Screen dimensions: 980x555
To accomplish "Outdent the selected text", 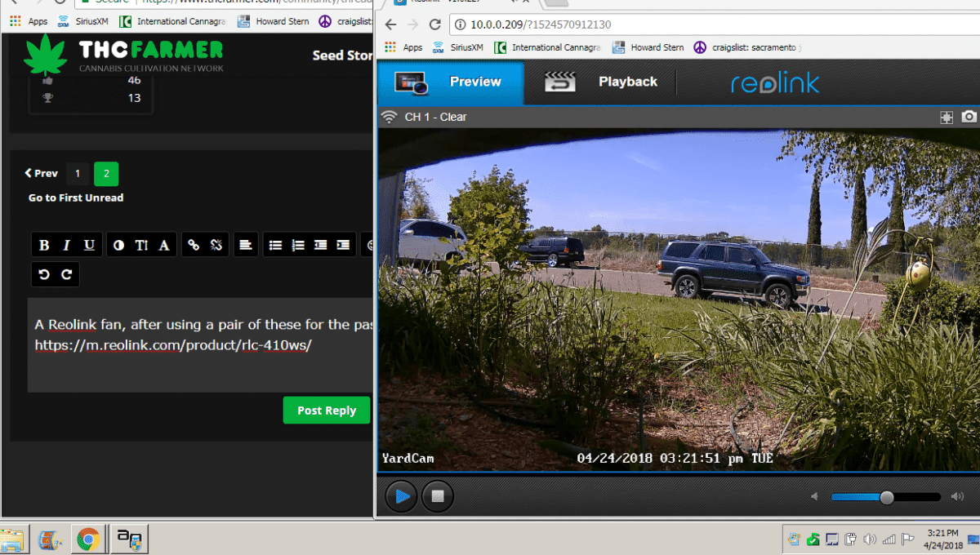I will tap(321, 245).
